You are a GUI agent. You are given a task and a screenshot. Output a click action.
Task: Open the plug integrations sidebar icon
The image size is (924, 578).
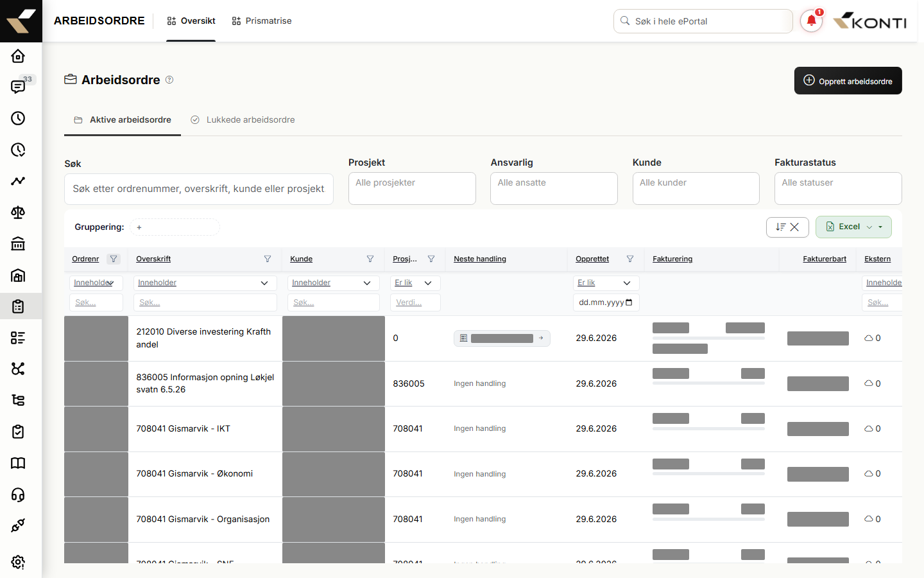click(x=18, y=525)
